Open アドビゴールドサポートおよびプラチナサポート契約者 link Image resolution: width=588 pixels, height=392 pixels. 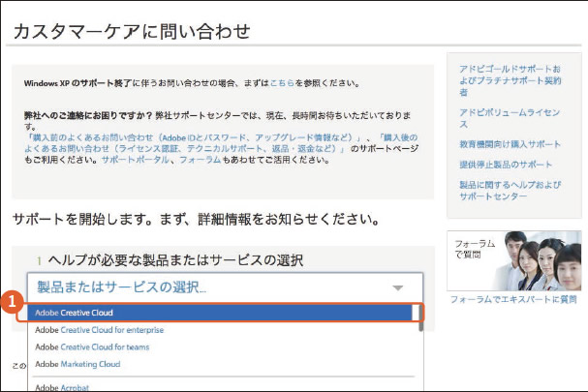coord(510,80)
